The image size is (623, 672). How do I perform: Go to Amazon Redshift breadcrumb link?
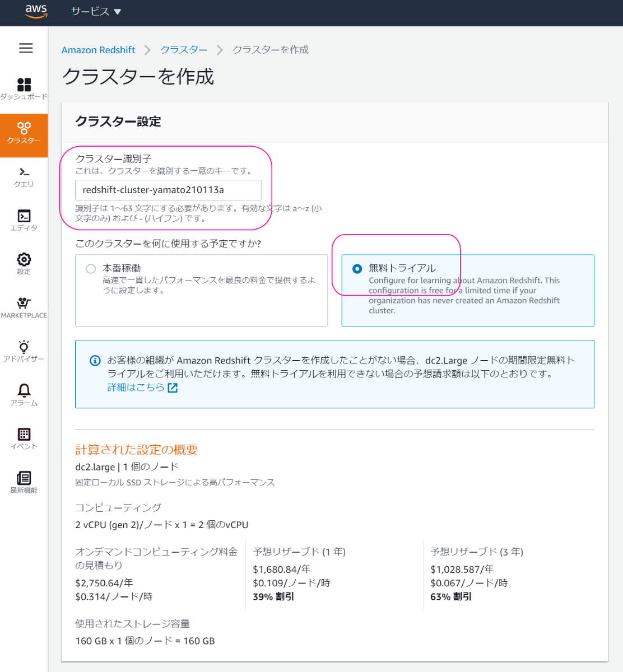click(99, 50)
